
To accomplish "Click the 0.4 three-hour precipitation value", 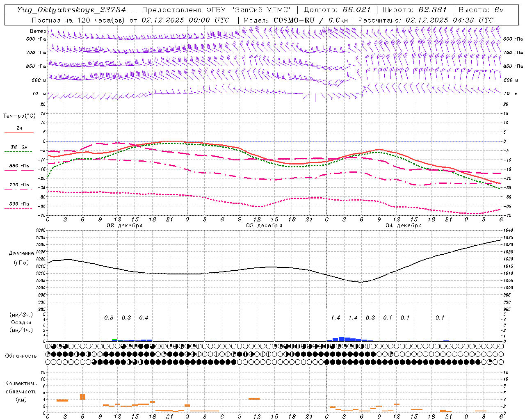I will (x=144, y=318).
